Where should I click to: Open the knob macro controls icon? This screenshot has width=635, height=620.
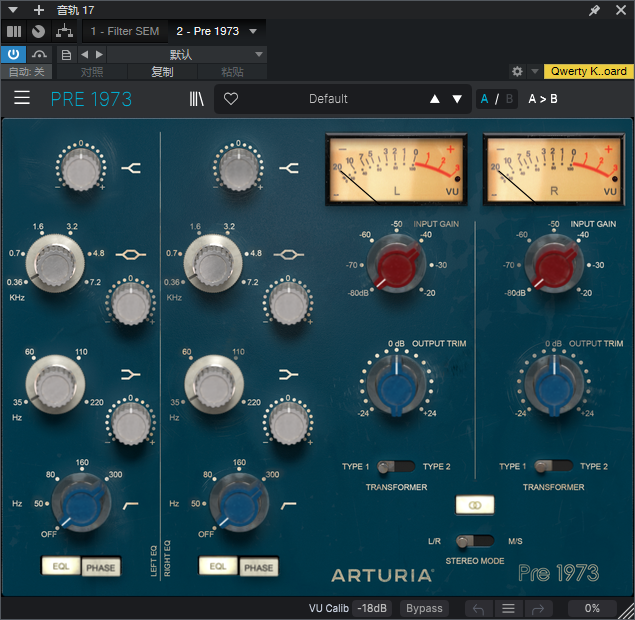coord(38,31)
